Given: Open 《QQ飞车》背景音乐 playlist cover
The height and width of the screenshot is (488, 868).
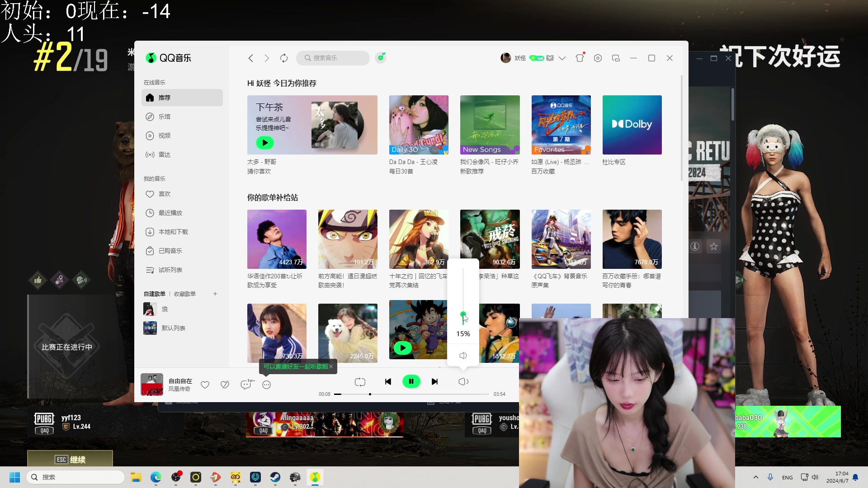Looking at the screenshot, I should tap(561, 239).
